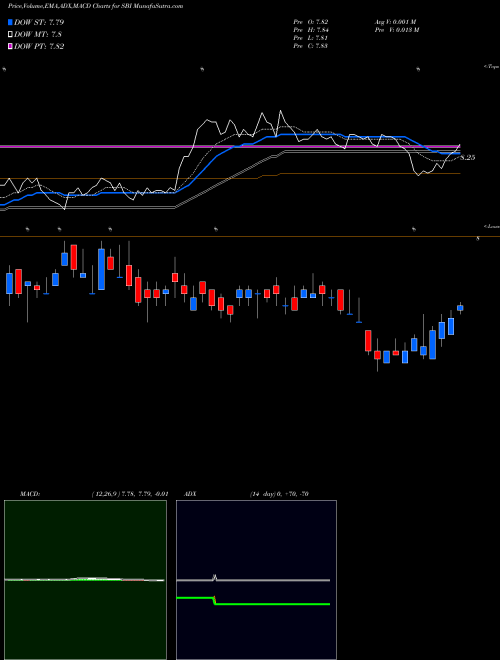This screenshot has height=660, width=500.
Task: Click the ADX panel heading
Action: [191, 494]
